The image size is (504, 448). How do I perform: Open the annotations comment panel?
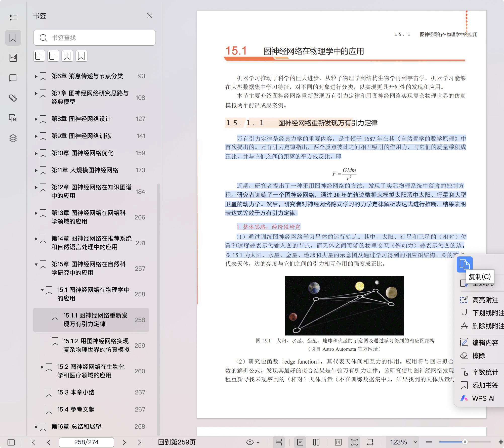(x=13, y=78)
